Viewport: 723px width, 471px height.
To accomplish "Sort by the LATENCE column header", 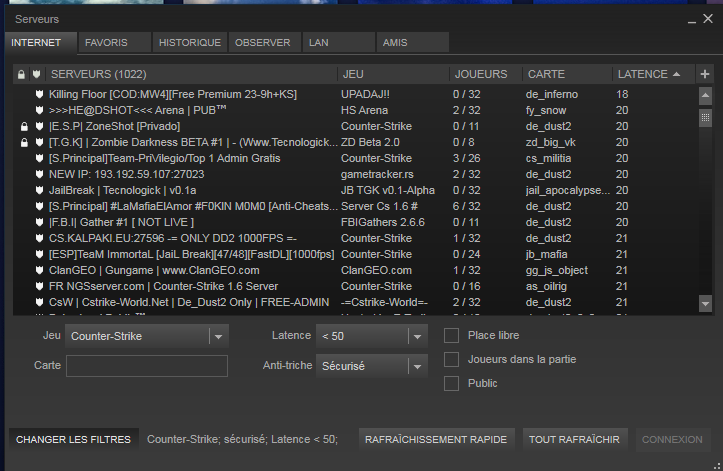I will click(653, 74).
